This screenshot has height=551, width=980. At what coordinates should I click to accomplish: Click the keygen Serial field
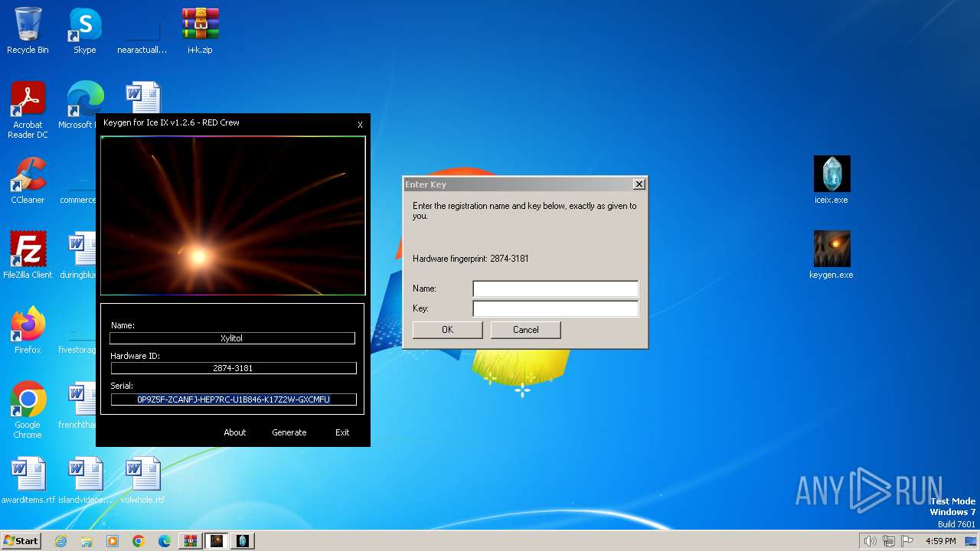point(234,399)
